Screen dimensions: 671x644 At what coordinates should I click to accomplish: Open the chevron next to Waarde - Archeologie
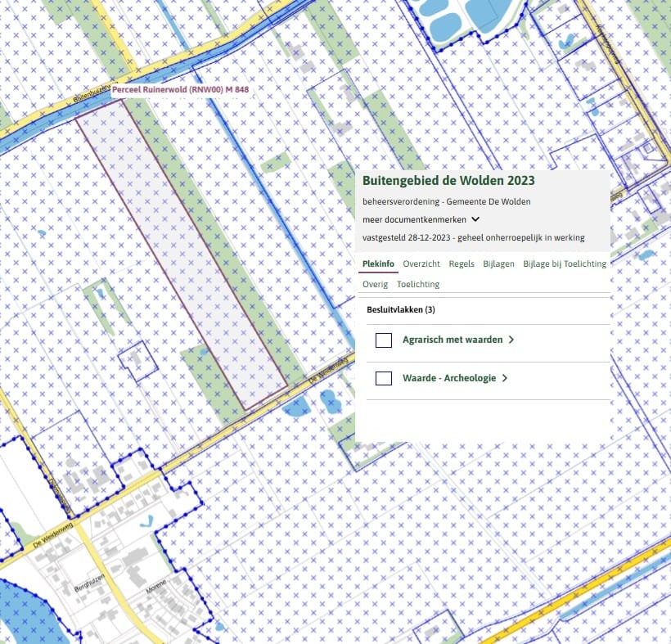[505, 378]
